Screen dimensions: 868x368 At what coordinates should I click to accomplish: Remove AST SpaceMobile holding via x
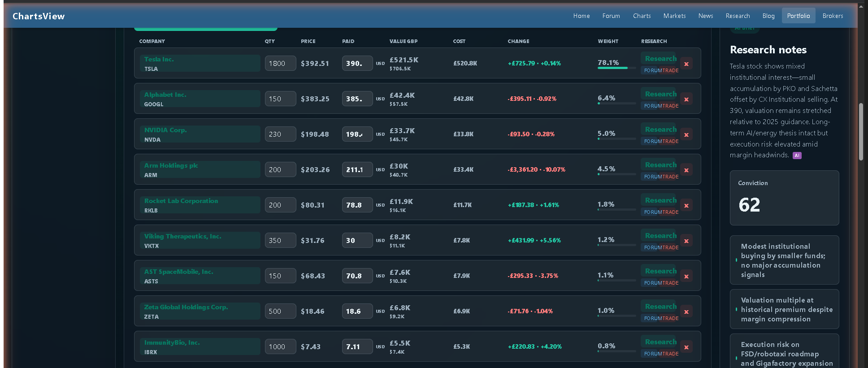[x=686, y=276]
